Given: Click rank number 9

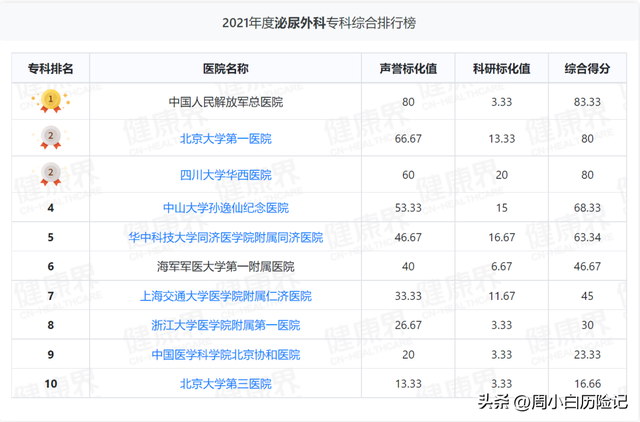Looking at the screenshot, I should (51, 355).
